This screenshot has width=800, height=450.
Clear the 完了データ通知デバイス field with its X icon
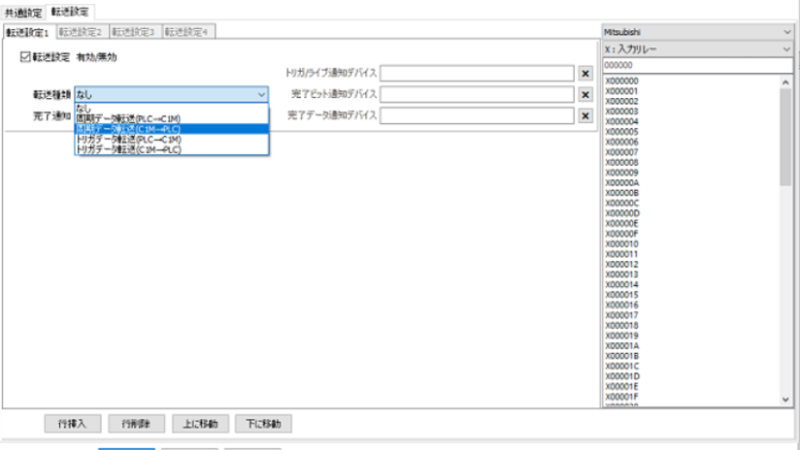click(x=587, y=115)
